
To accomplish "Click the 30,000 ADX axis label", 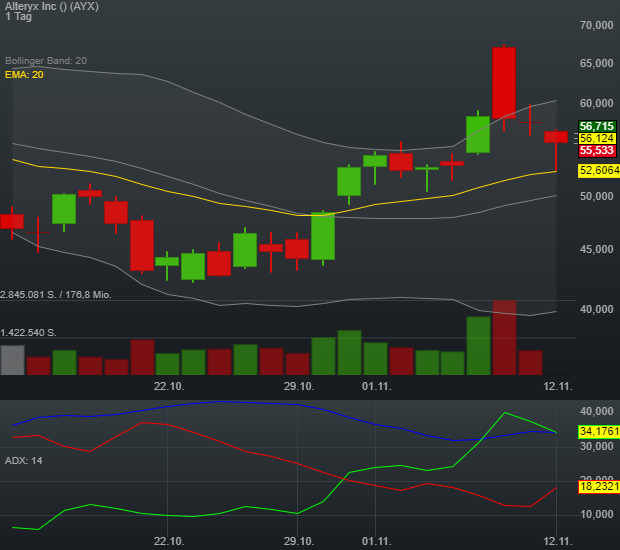I will [x=596, y=446].
